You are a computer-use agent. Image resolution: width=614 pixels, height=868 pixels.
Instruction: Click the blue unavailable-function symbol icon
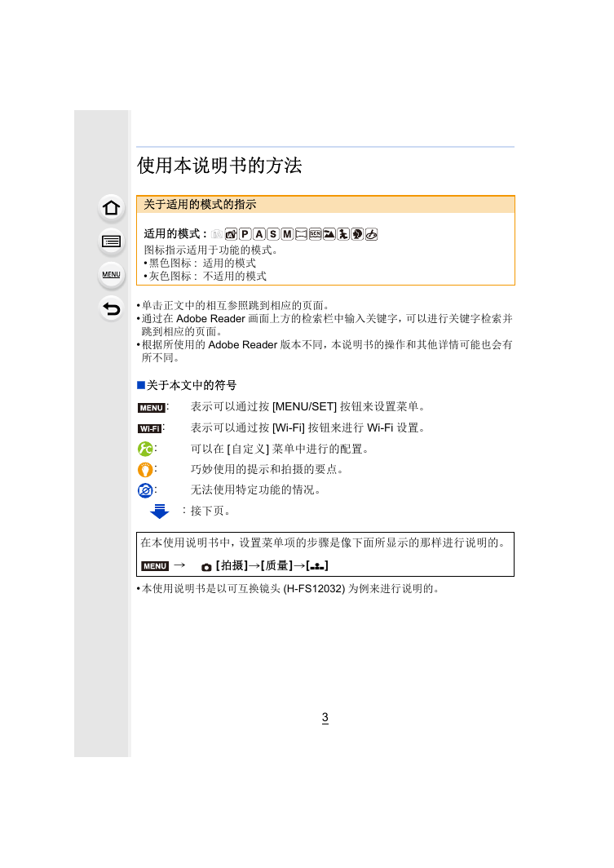click(x=145, y=490)
